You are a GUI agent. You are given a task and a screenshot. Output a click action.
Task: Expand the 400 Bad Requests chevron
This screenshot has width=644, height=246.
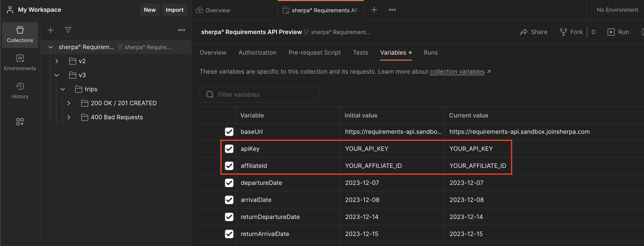(x=69, y=117)
